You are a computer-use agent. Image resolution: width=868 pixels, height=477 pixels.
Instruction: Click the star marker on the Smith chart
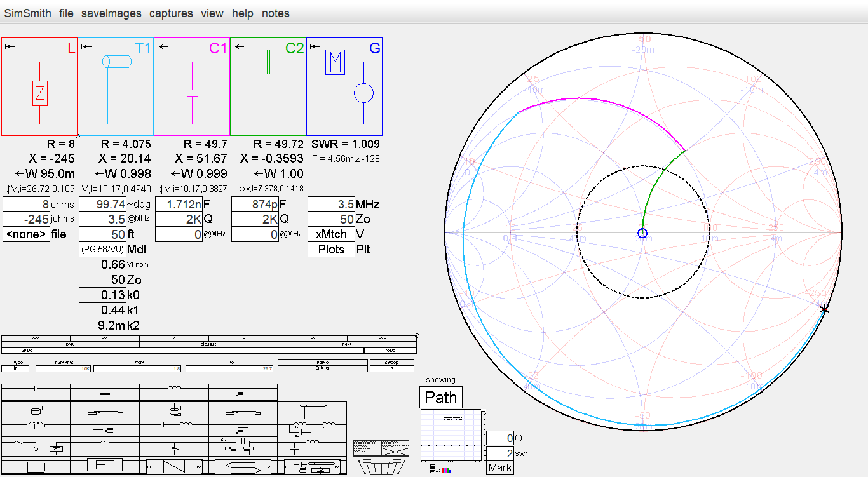824,309
